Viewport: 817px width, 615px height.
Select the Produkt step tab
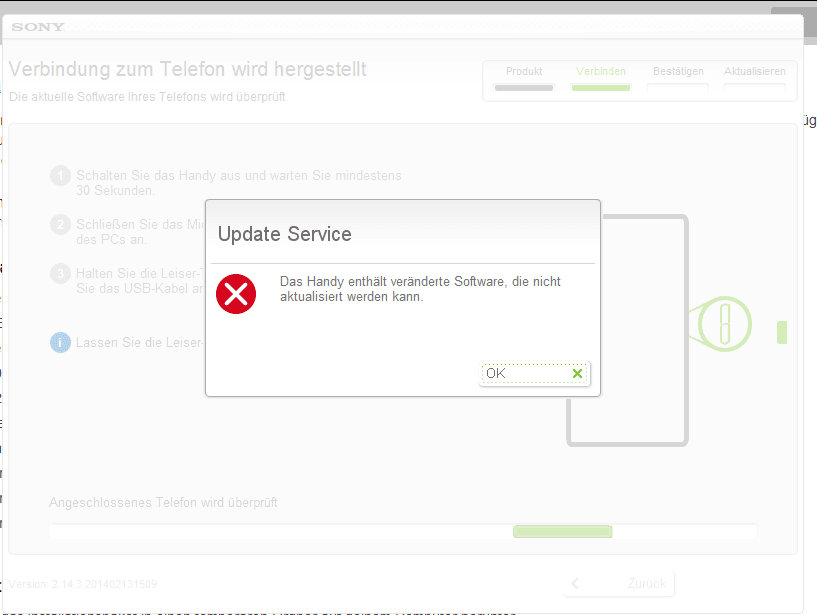pyautogui.click(x=524, y=79)
